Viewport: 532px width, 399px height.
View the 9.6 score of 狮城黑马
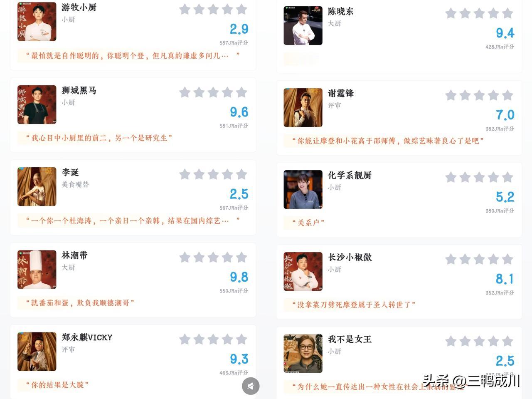pos(239,112)
